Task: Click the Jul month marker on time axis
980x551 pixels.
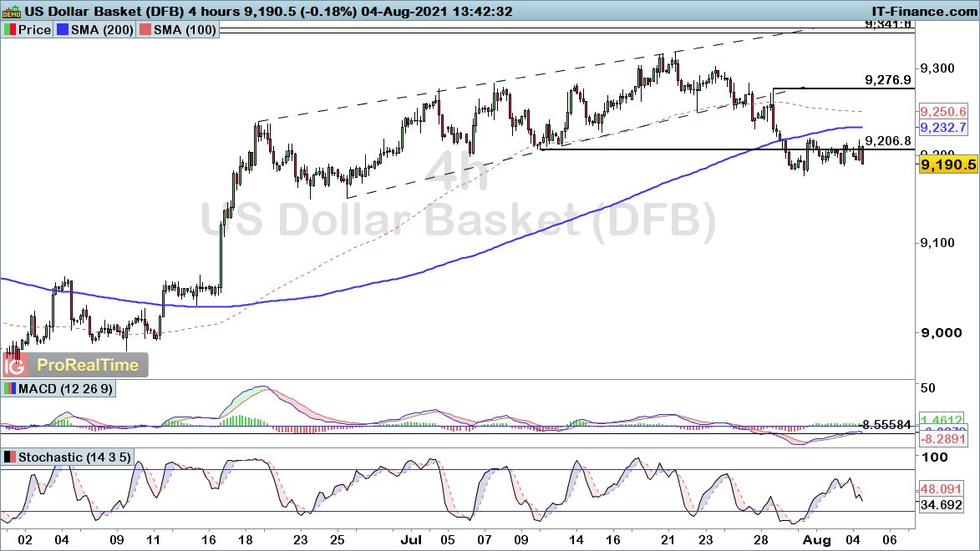Action: click(410, 540)
